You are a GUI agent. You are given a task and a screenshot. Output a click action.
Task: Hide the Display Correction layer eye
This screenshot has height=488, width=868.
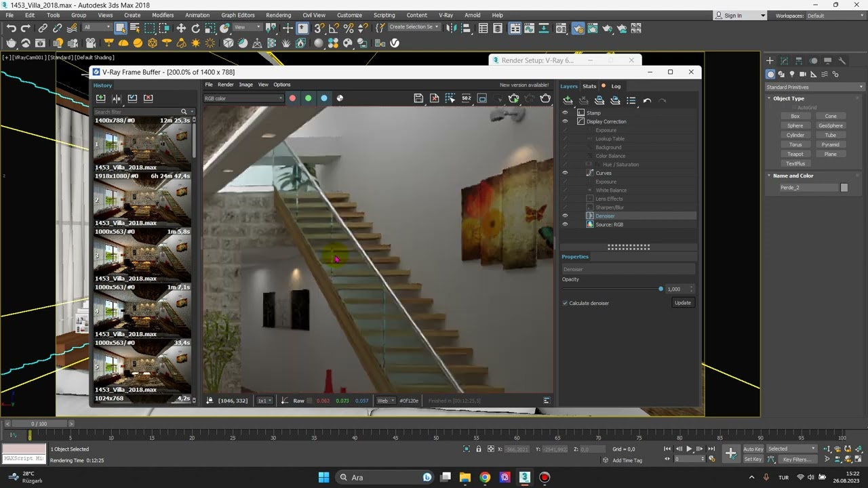(565, 121)
